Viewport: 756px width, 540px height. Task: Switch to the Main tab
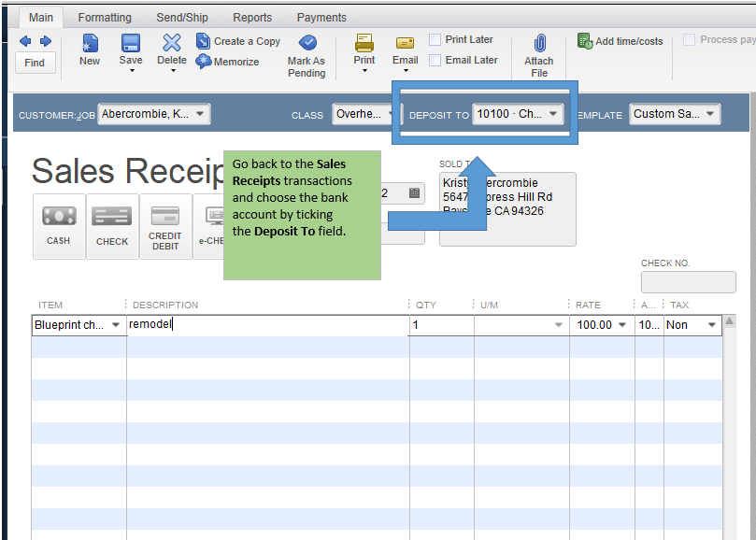[41, 18]
